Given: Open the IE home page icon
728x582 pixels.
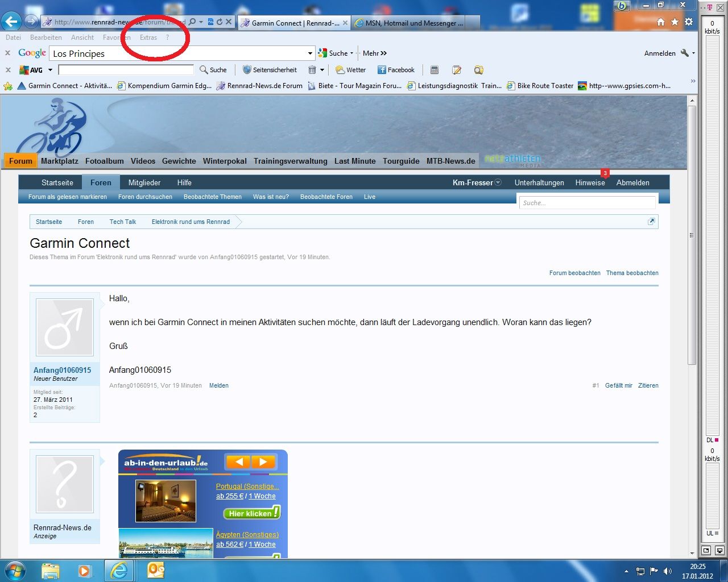Looking at the screenshot, I should 660,22.
